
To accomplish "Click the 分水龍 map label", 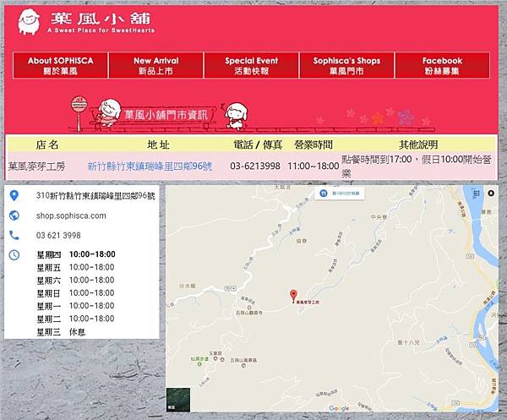I will (x=188, y=286).
